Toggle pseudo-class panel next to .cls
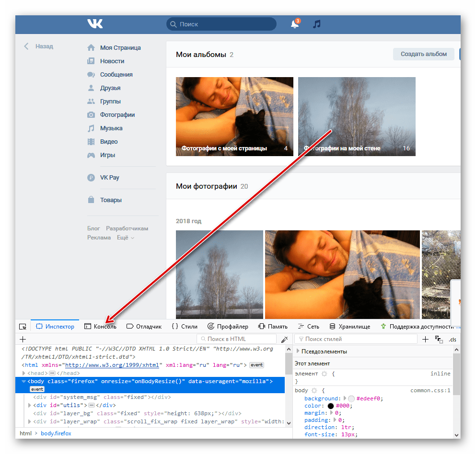Image resolution: width=476 pixels, height=454 pixels. [x=439, y=339]
